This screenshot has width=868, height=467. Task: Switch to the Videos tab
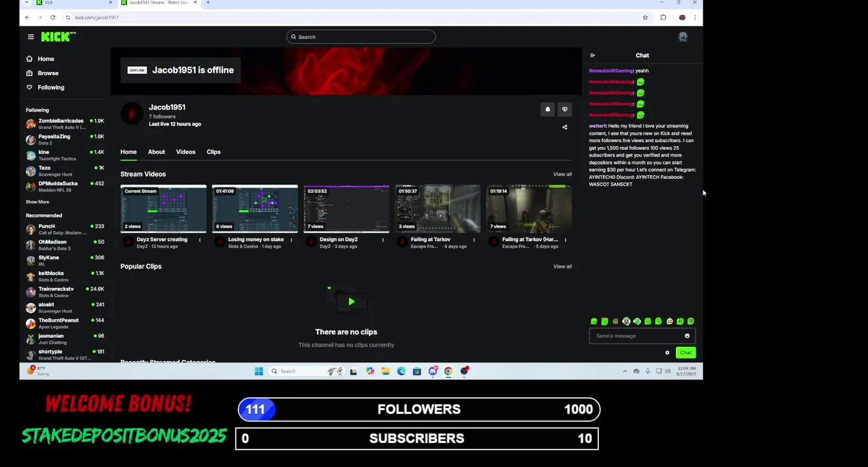[185, 152]
